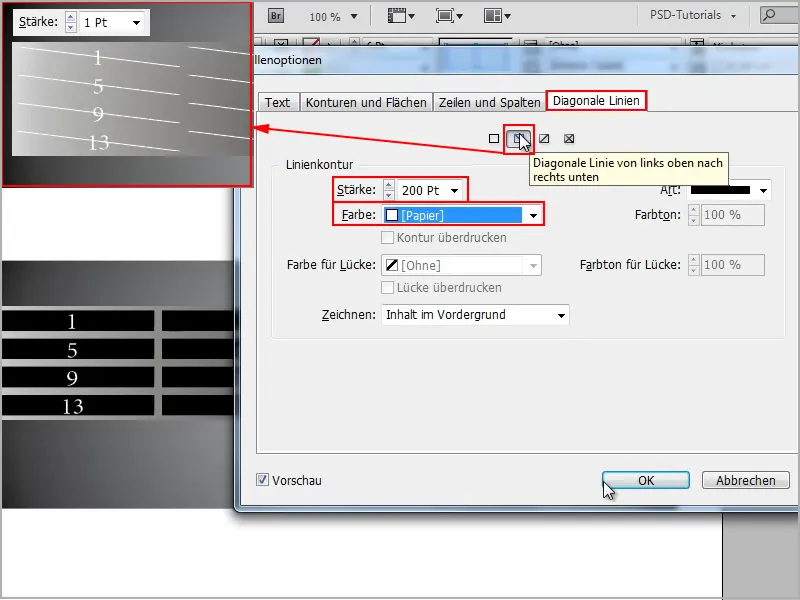Screen dimensions: 800x600
Task: Open the Zeichnen Inhalt im Vordergrund dropdown
Action: click(x=476, y=315)
